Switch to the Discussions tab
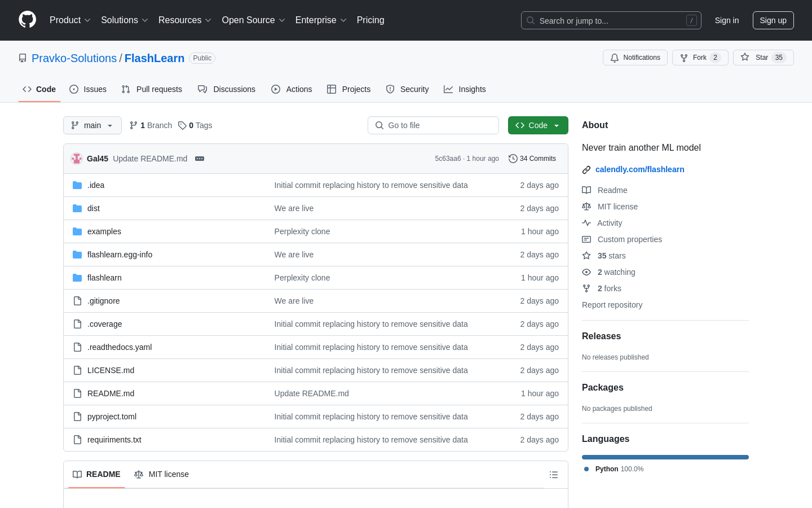The width and height of the screenshot is (812, 508). pyautogui.click(x=227, y=89)
